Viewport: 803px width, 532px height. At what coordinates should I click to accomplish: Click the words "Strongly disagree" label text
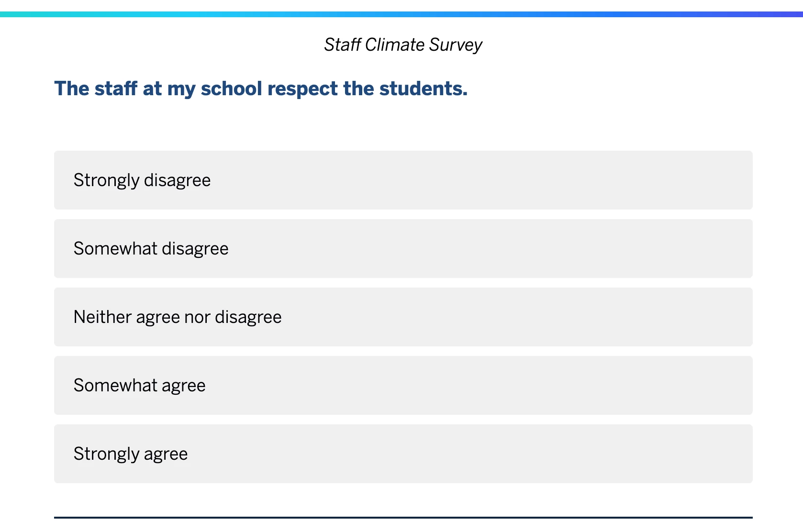click(142, 180)
